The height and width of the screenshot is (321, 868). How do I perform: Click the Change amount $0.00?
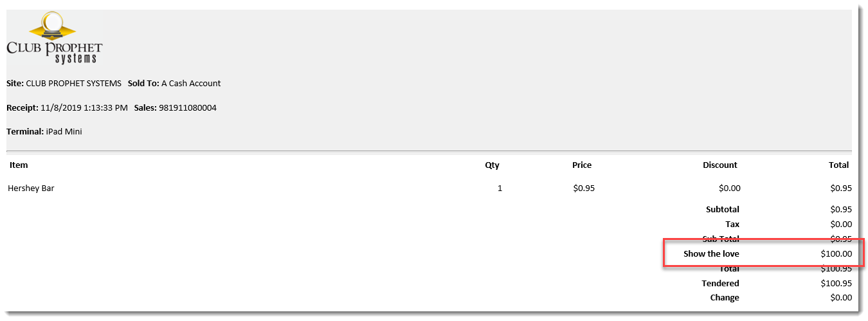tap(841, 298)
